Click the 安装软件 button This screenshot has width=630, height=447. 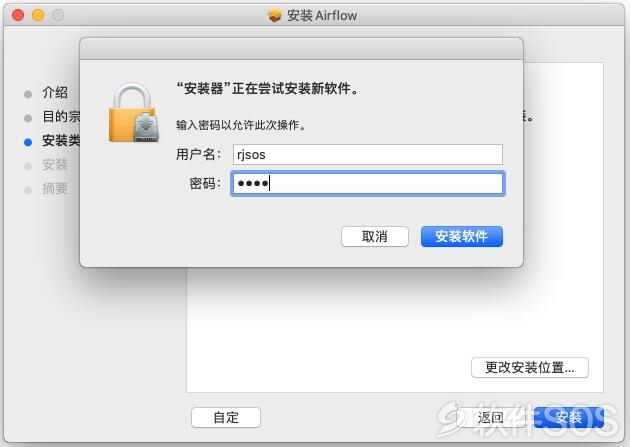[x=462, y=236]
